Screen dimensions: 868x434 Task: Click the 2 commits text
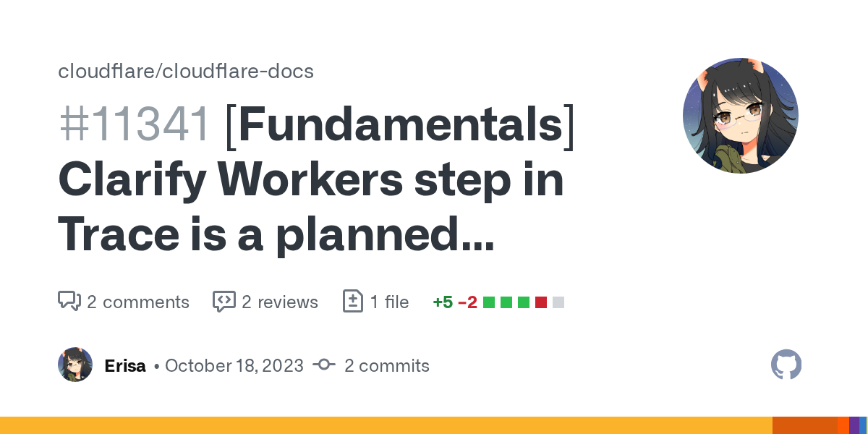386,365
